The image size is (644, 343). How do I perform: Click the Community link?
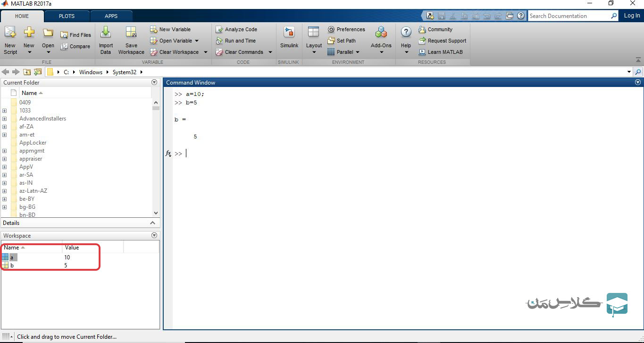click(435, 29)
